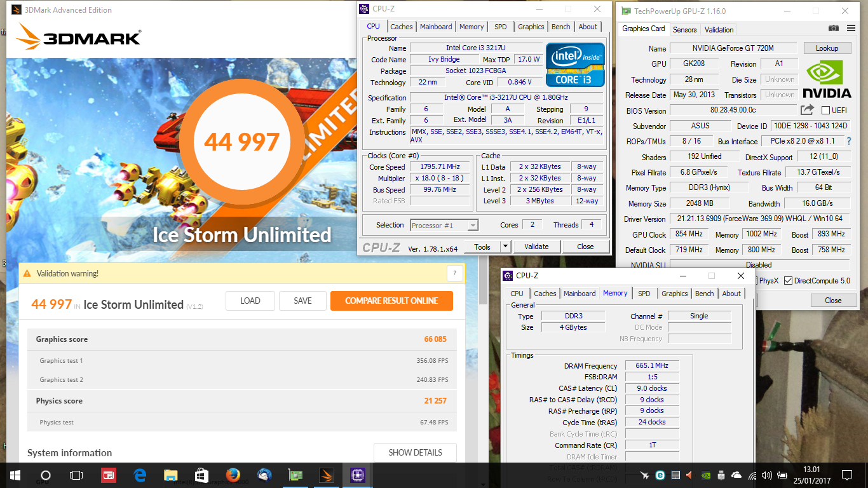Click the Validate button in CPU-Z
This screenshot has height=488, width=868.
coord(536,247)
